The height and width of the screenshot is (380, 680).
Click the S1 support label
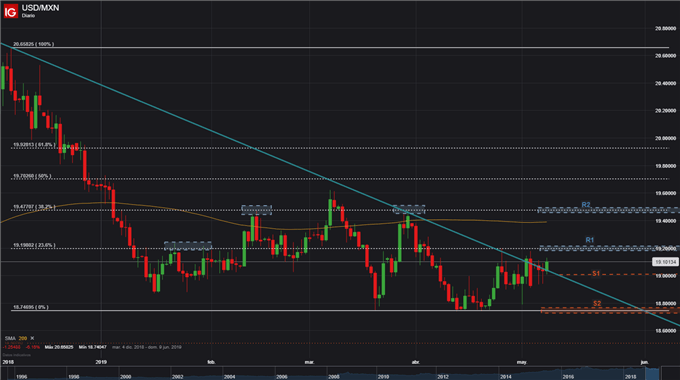click(x=596, y=274)
